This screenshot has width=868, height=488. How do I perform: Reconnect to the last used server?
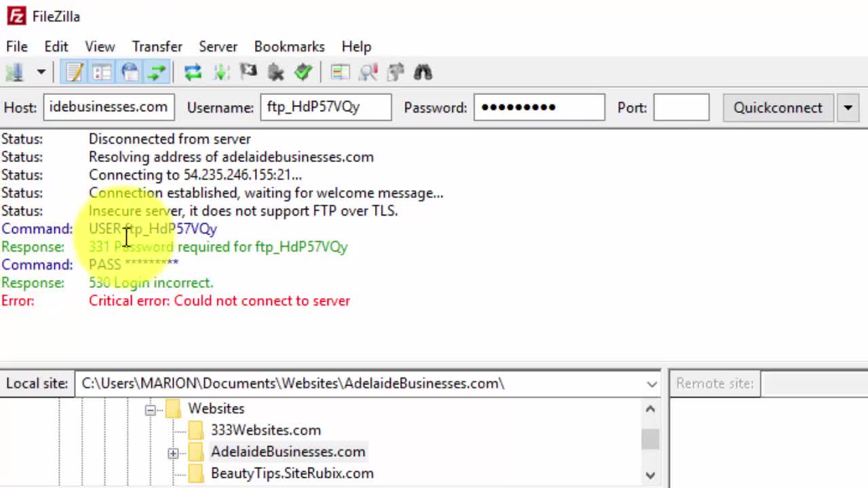click(x=303, y=72)
